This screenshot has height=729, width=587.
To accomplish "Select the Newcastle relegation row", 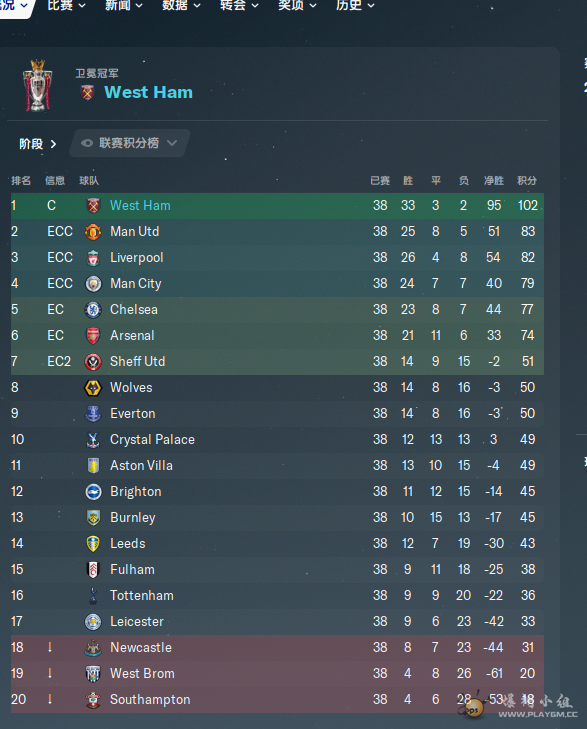I will (277, 648).
